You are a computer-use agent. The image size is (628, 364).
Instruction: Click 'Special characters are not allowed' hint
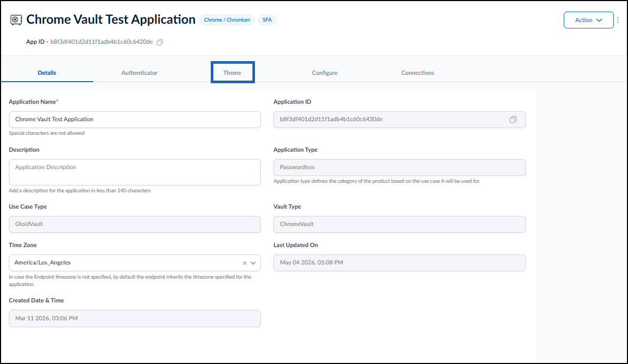[47, 133]
